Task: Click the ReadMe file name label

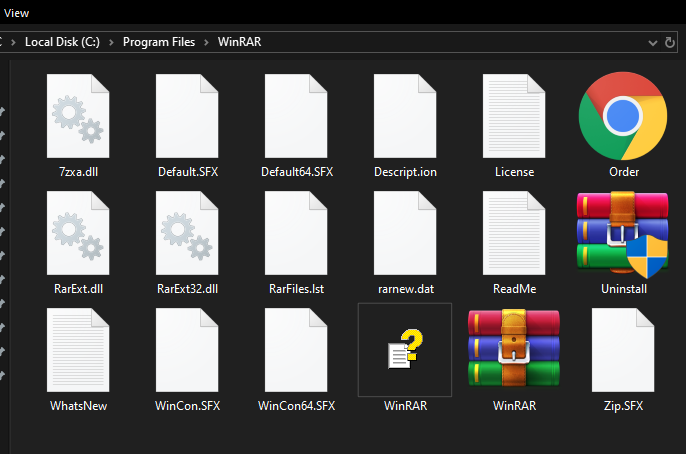Action: tap(514, 289)
